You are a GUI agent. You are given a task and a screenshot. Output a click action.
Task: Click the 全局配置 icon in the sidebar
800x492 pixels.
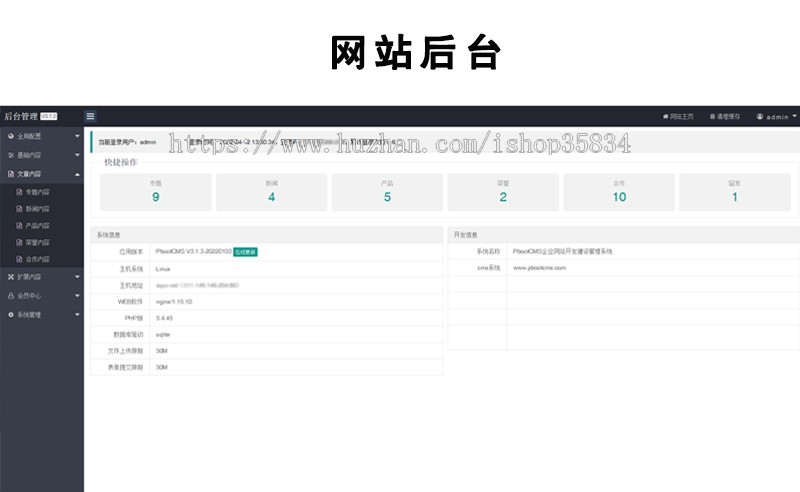pyautogui.click(x=11, y=136)
